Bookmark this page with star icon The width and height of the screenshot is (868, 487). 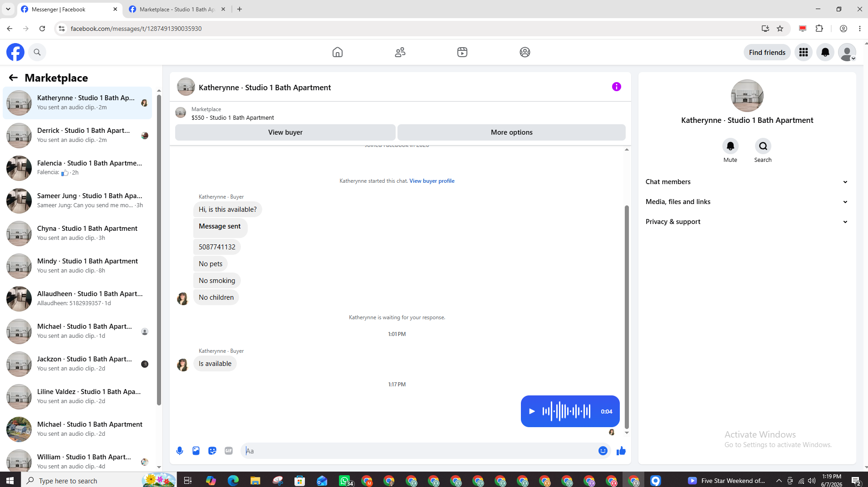[x=780, y=29]
